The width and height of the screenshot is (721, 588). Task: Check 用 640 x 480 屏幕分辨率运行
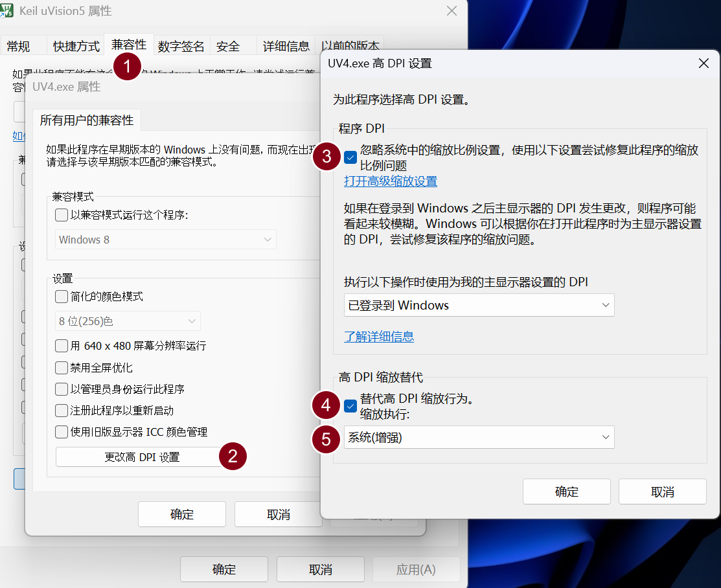tap(62, 345)
